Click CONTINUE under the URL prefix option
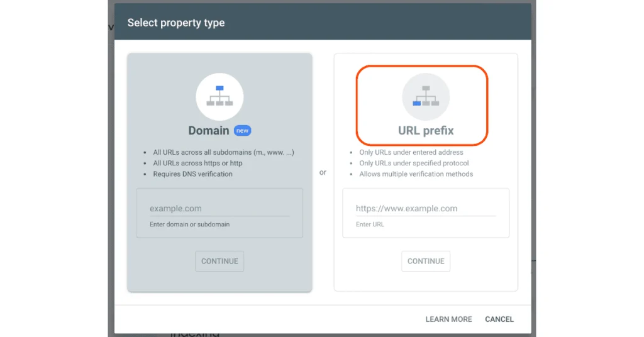This screenshot has width=644, height=337. [x=426, y=261]
